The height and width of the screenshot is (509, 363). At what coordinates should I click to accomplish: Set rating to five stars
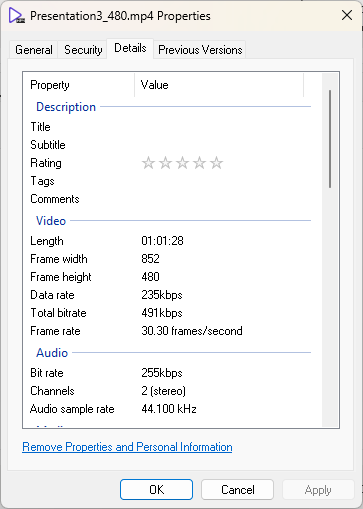pos(217,163)
